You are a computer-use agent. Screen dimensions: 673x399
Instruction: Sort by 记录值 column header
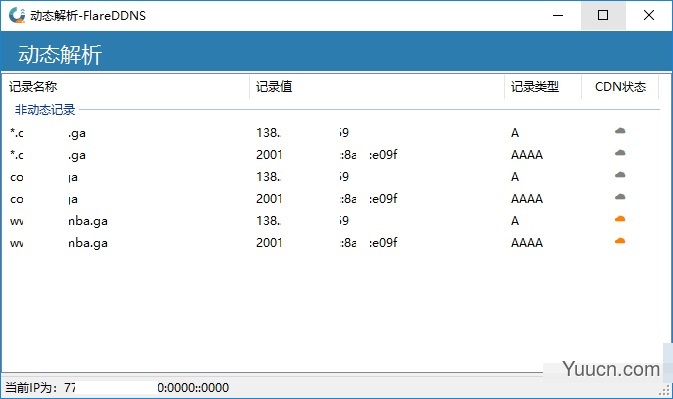376,87
